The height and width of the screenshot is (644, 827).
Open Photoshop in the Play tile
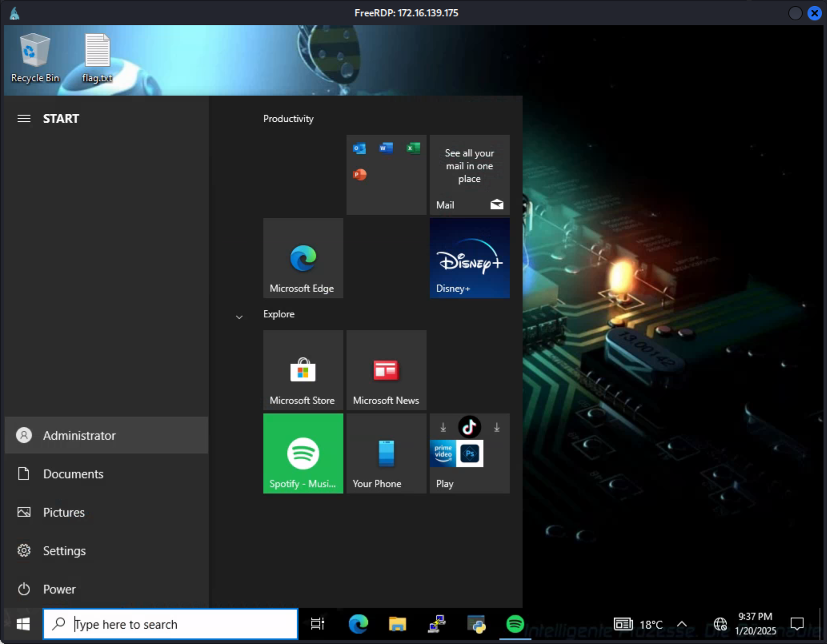470,454
